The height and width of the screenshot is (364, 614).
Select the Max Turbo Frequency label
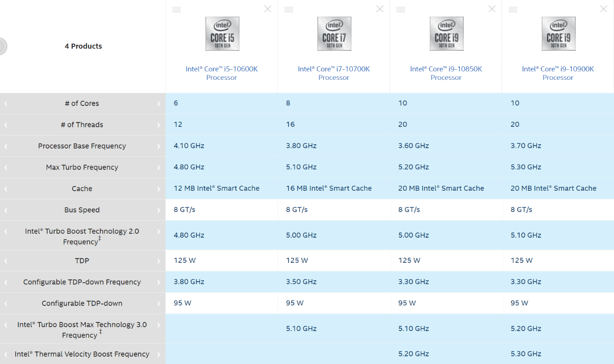pos(82,167)
